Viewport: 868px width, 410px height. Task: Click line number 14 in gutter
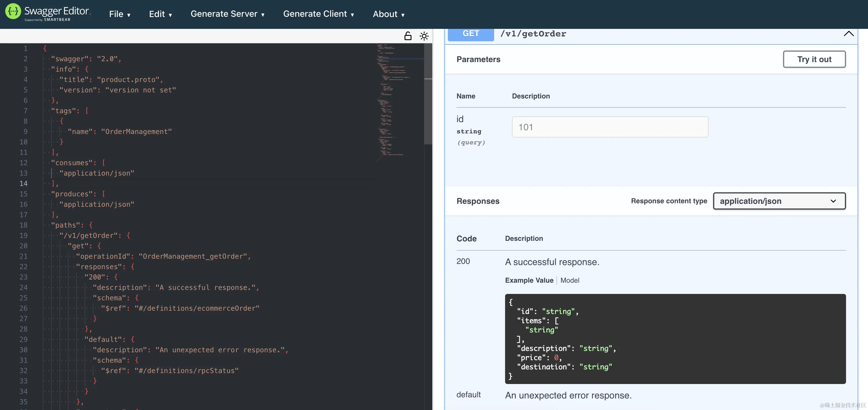23,183
